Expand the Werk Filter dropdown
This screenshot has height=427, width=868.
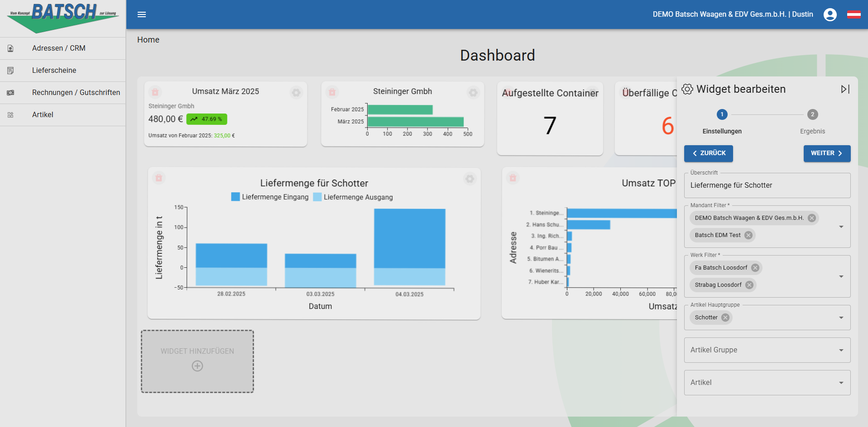[x=841, y=276]
